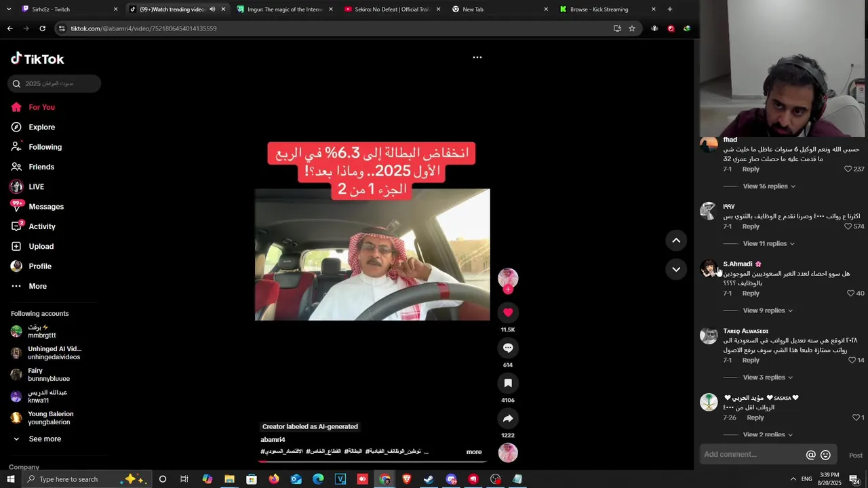The width and height of the screenshot is (868, 488).
Task: Reply to Tareq Alwasedi's comment
Action: coord(751,361)
